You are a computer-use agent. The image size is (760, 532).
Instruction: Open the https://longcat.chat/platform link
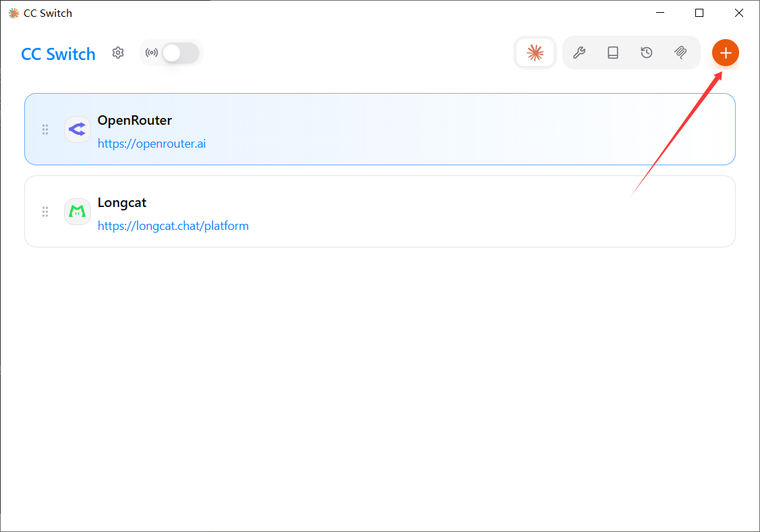pos(173,226)
